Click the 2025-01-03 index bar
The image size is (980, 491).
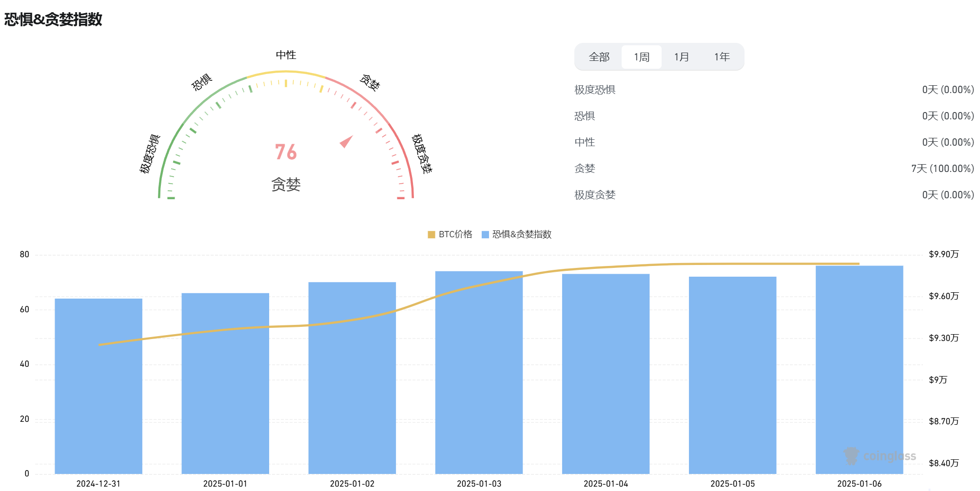pos(479,373)
